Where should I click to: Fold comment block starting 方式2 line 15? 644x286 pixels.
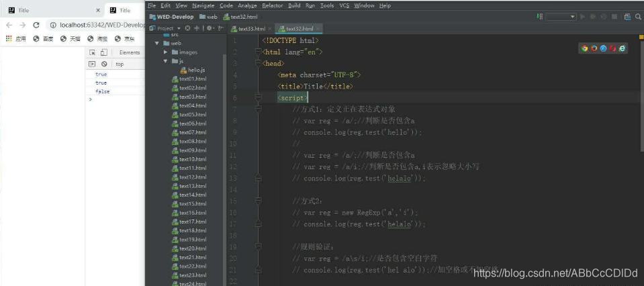258,201
